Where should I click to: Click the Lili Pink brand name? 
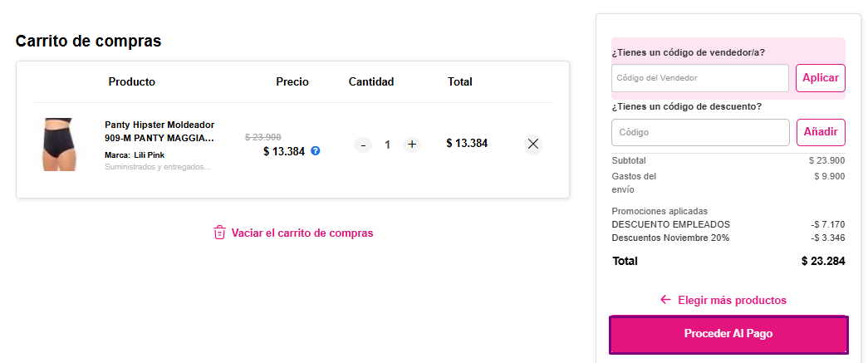pyautogui.click(x=149, y=155)
